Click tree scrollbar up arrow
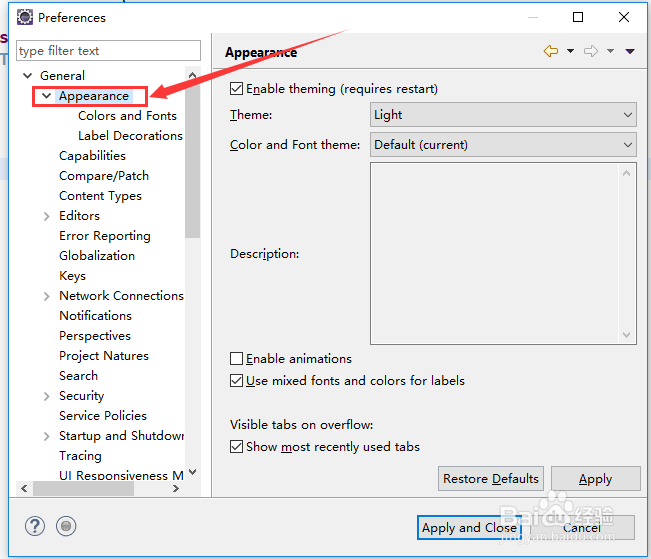 (192, 75)
